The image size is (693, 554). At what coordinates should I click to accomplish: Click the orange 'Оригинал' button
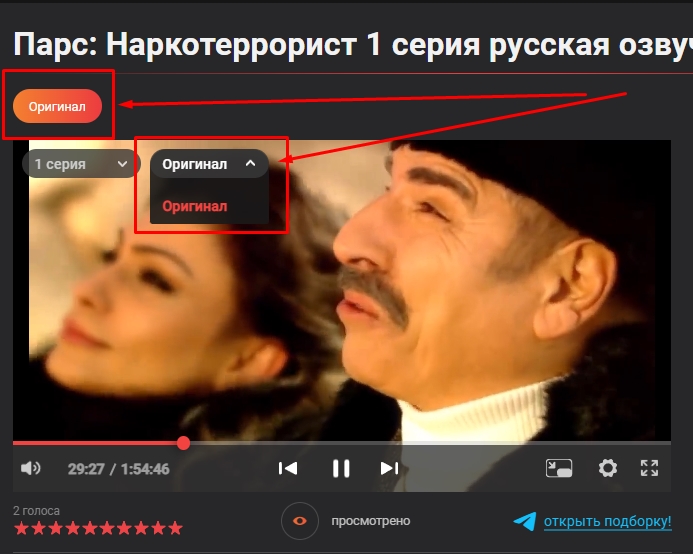tap(57, 106)
